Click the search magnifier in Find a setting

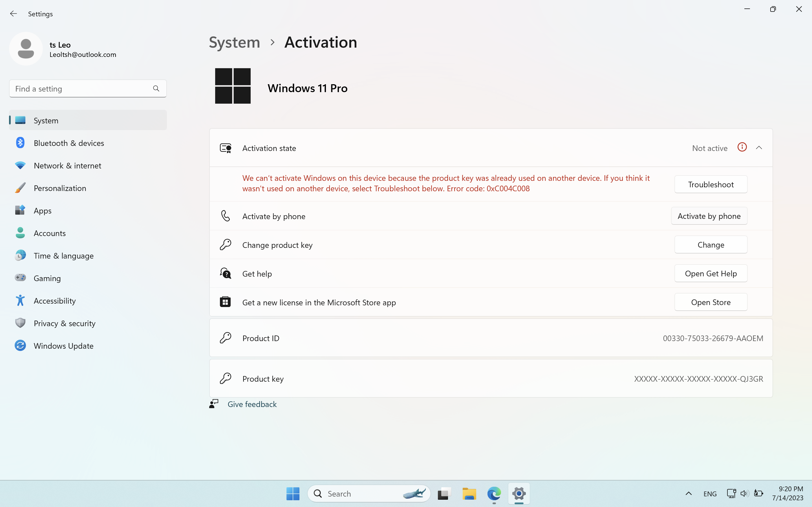156,88
